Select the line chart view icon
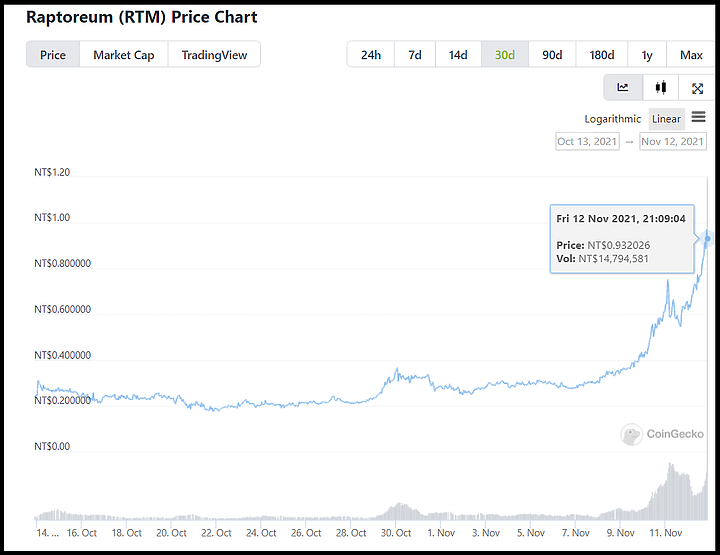The height and width of the screenshot is (555, 720). pyautogui.click(x=623, y=87)
